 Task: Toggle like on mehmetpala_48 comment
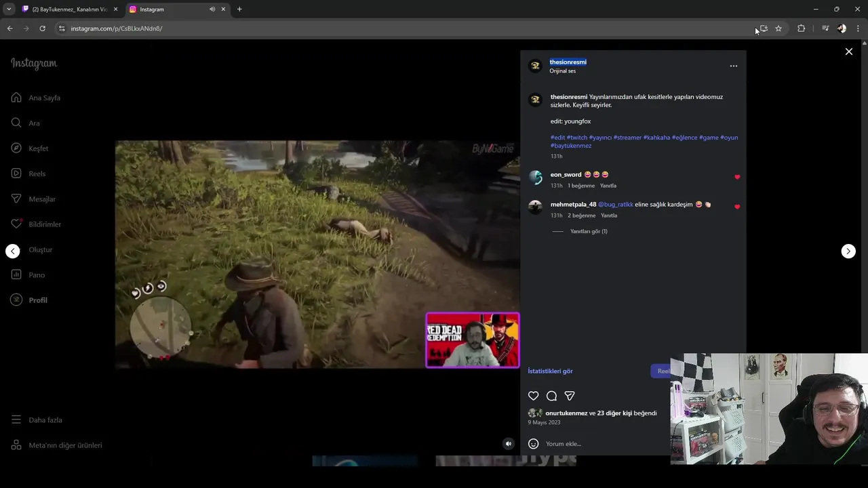pyautogui.click(x=737, y=207)
